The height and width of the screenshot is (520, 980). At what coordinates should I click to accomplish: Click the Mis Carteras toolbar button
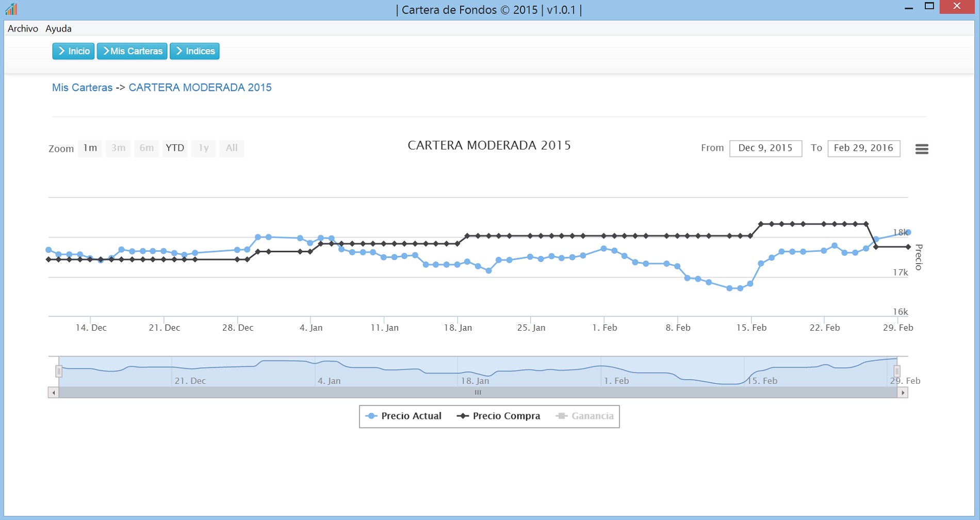tap(132, 51)
